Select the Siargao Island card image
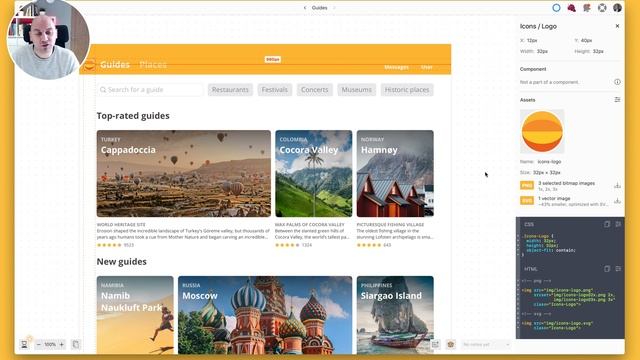Image resolution: width=640 pixels, height=360 pixels. (x=395, y=315)
